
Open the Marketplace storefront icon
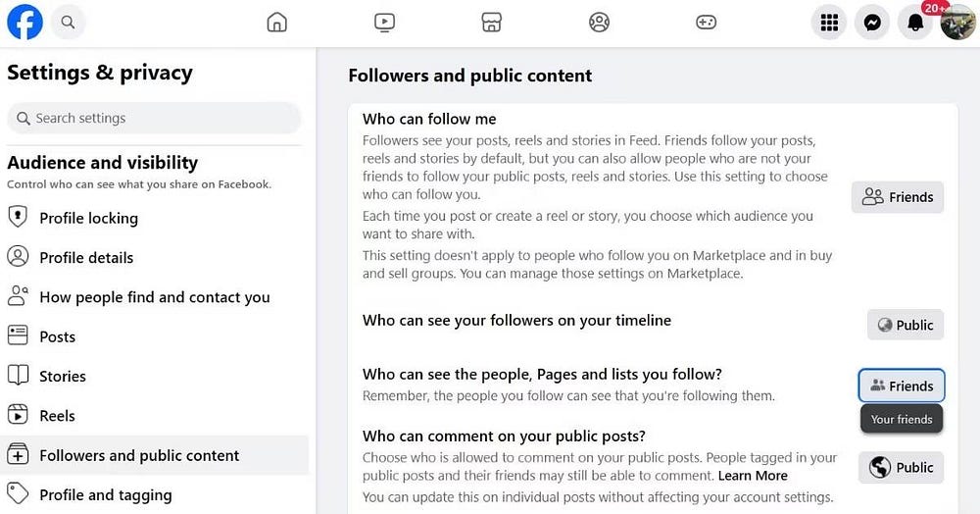pos(492,23)
